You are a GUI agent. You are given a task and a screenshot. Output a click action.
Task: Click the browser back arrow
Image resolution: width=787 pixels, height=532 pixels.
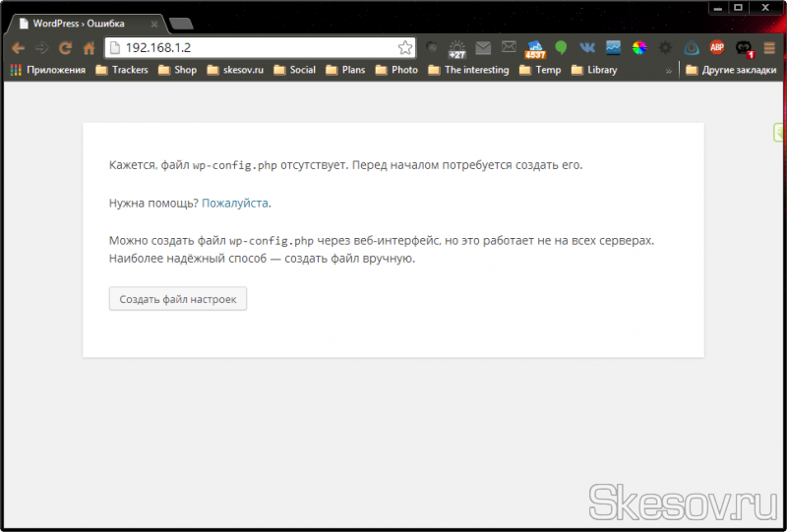[18, 47]
